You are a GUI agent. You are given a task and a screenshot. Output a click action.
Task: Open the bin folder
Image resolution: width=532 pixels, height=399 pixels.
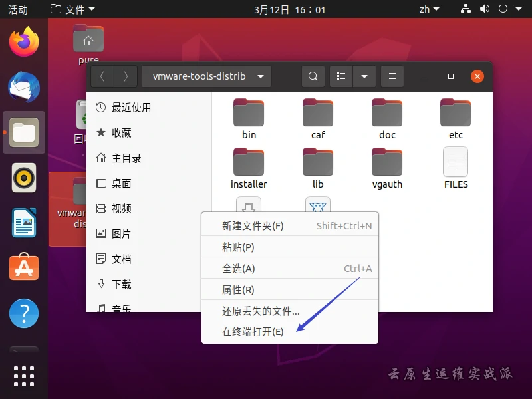pyautogui.click(x=249, y=119)
